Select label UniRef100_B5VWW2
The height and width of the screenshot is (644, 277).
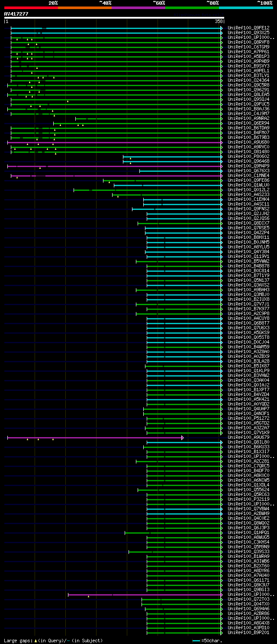(x=248, y=261)
